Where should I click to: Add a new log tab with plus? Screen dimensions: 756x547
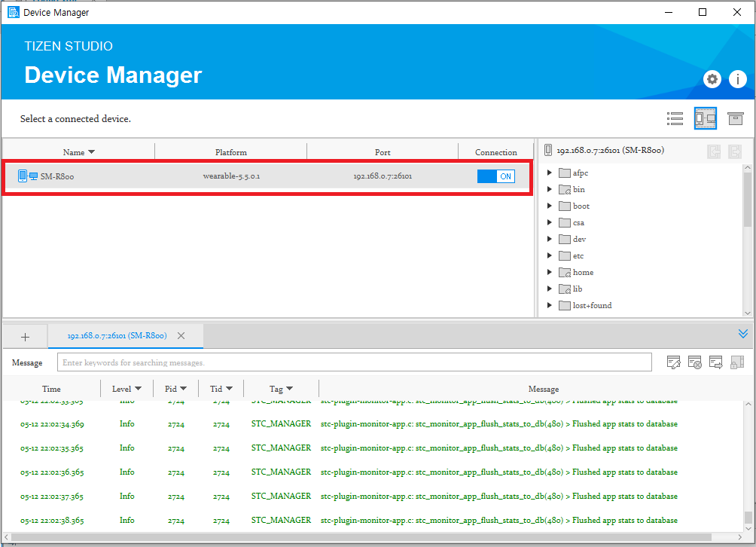pos(25,337)
